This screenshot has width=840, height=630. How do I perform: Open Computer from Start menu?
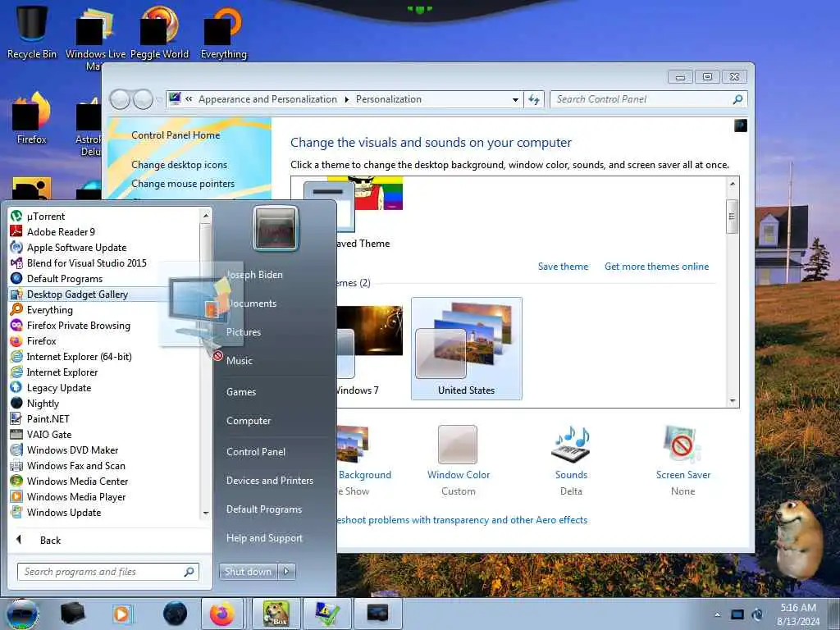click(249, 421)
